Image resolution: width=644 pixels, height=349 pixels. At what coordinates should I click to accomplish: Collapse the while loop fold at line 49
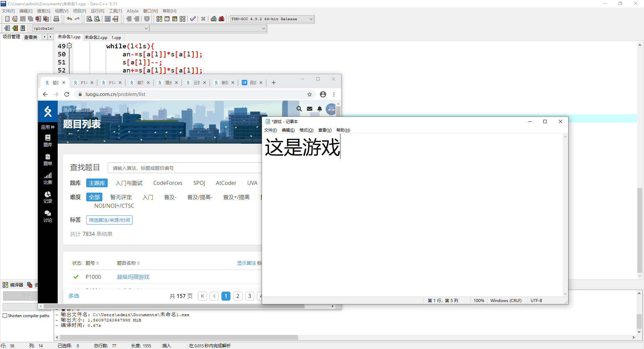pos(69,46)
